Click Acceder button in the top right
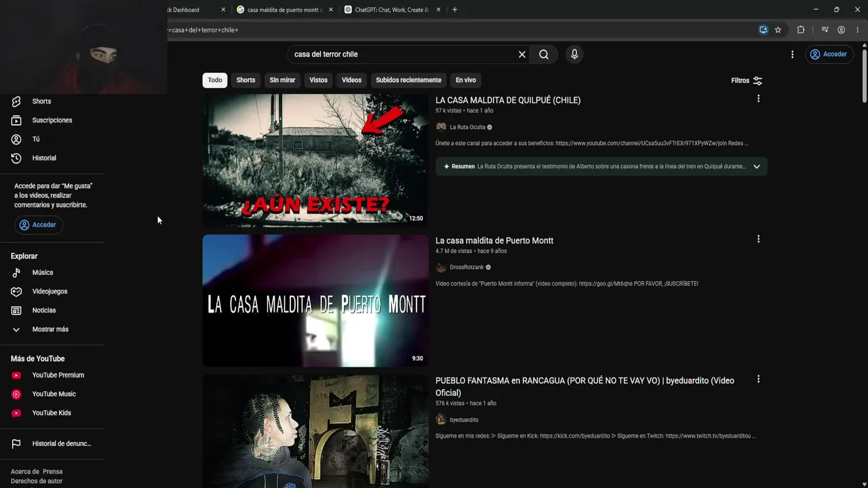This screenshot has width=868, height=488. point(829,54)
